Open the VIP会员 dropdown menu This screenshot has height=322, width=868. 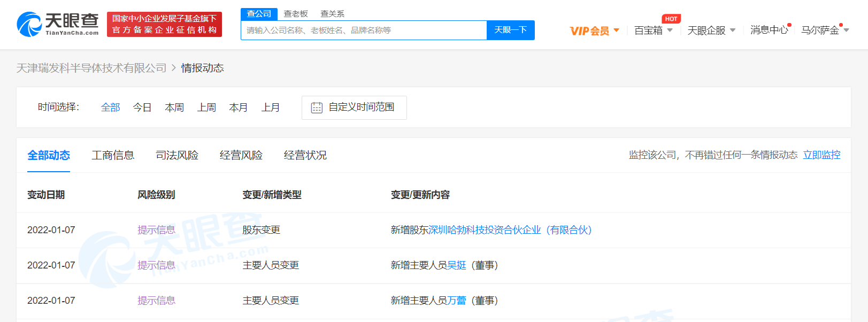pyautogui.click(x=594, y=30)
